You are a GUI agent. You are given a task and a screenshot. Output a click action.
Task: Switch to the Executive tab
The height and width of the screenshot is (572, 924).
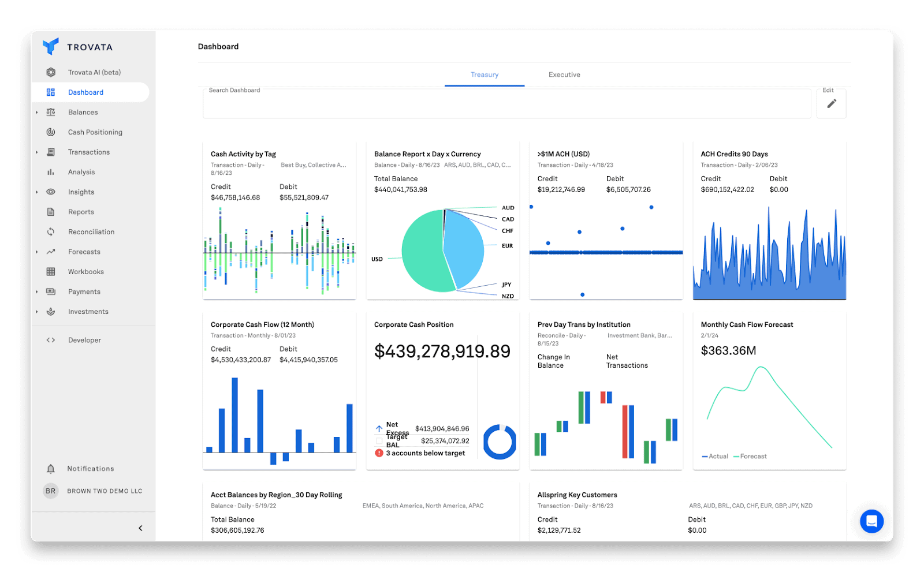564,74
